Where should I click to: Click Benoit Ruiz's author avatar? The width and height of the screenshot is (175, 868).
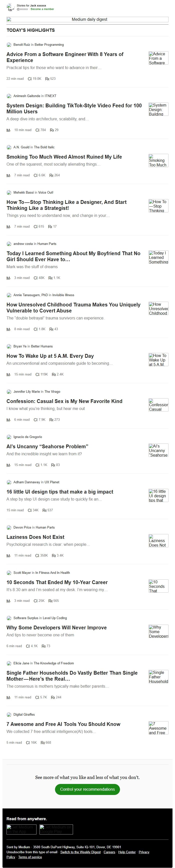coord(9,45)
